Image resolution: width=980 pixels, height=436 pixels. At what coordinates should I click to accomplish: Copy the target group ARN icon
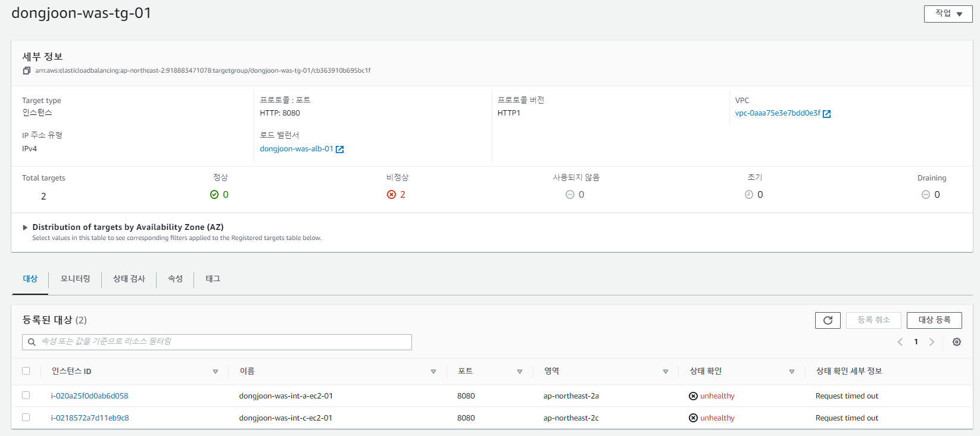26,71
